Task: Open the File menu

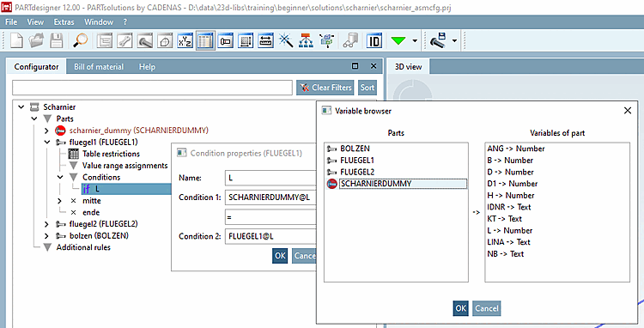Action: 11,22
